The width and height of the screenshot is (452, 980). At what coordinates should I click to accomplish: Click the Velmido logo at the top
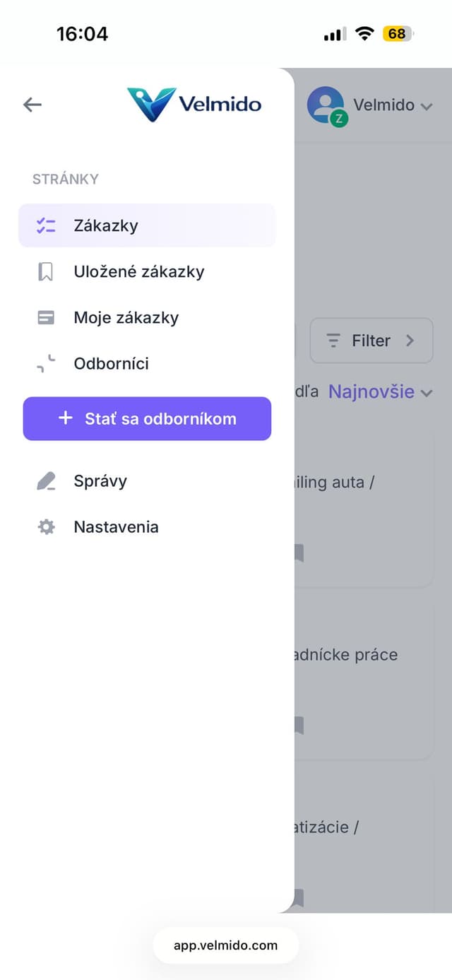pos(194,103)
